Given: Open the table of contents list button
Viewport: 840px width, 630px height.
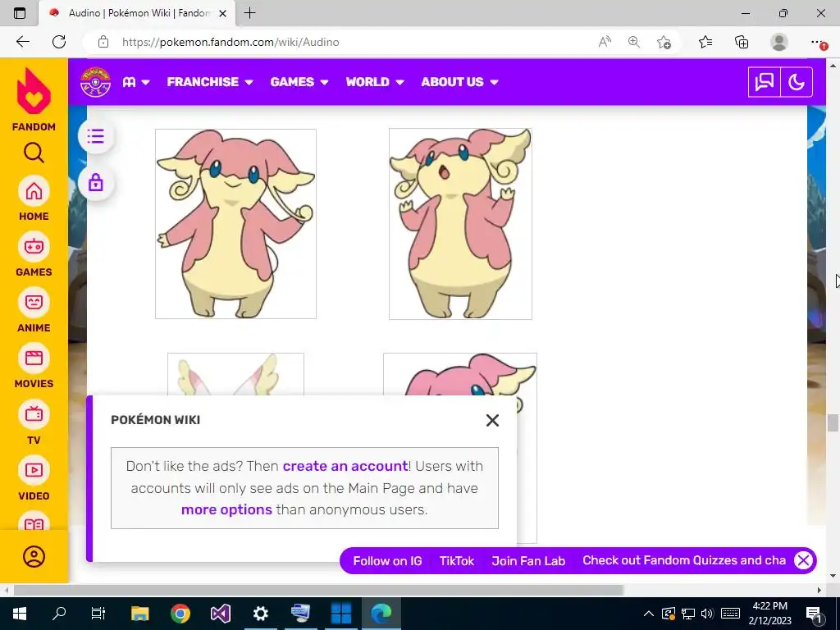Looking at the screenshot, I should click(95, 136).
